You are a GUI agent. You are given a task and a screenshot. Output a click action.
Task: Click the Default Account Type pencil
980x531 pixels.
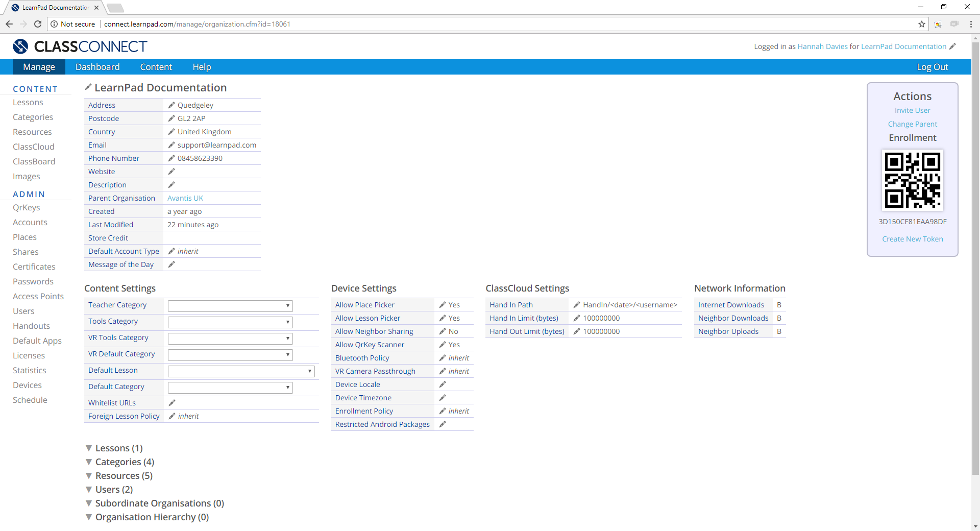pyautogui.click(x=171, y=251)
